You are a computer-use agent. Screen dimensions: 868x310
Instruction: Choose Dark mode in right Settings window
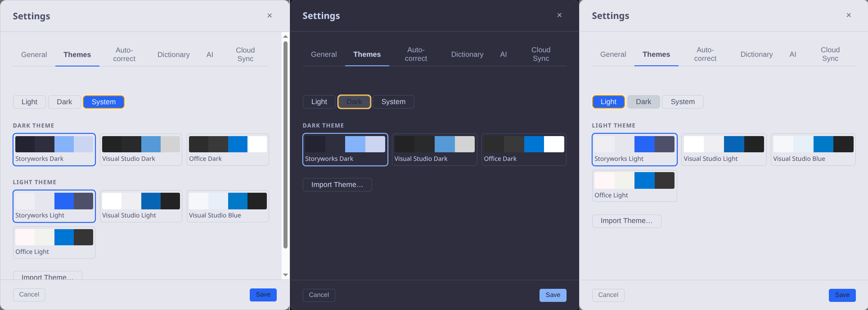(643, 102)
